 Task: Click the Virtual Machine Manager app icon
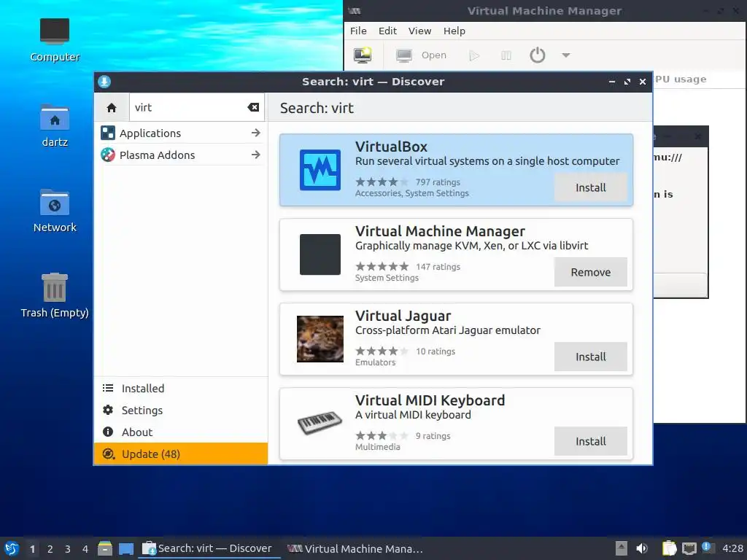tap(320, 254)
